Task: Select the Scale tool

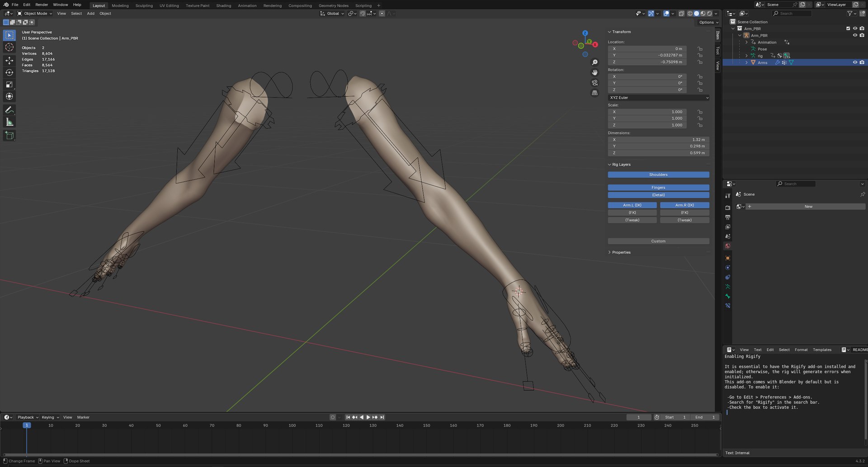Action: [9, 85]
